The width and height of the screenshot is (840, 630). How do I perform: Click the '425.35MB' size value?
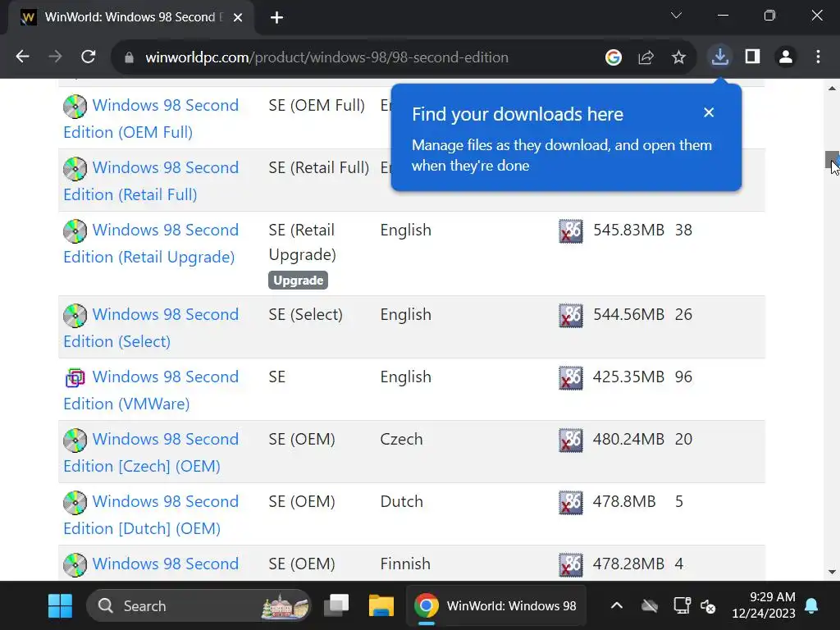click(628, 377)
